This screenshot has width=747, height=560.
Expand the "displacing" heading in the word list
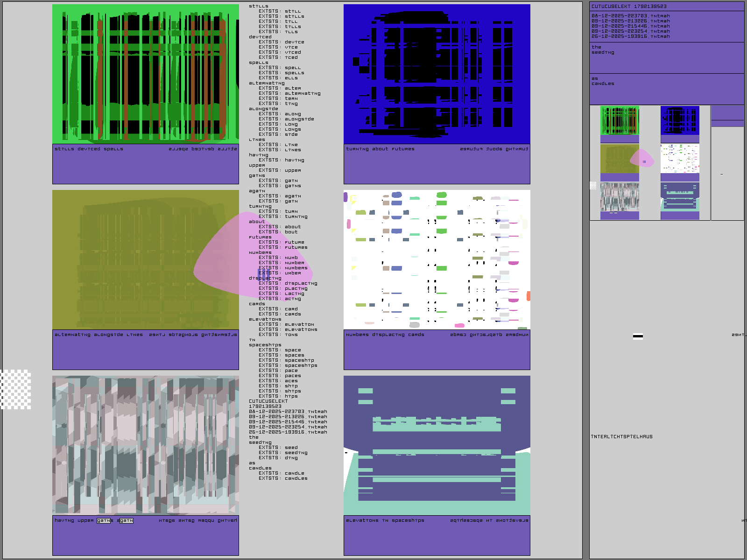pos(265,278)
